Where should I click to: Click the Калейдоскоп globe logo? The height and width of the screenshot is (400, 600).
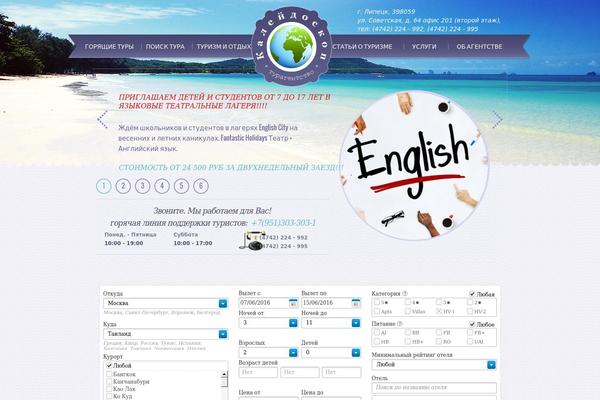[x=292, y=46]
